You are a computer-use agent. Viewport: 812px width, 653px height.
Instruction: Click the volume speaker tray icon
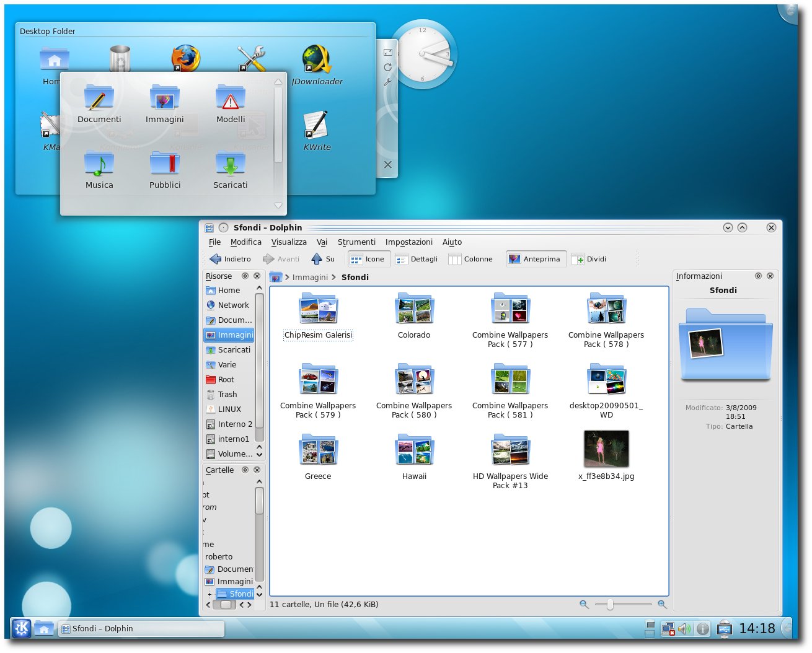pyautogui.click(x=684, y=629)
